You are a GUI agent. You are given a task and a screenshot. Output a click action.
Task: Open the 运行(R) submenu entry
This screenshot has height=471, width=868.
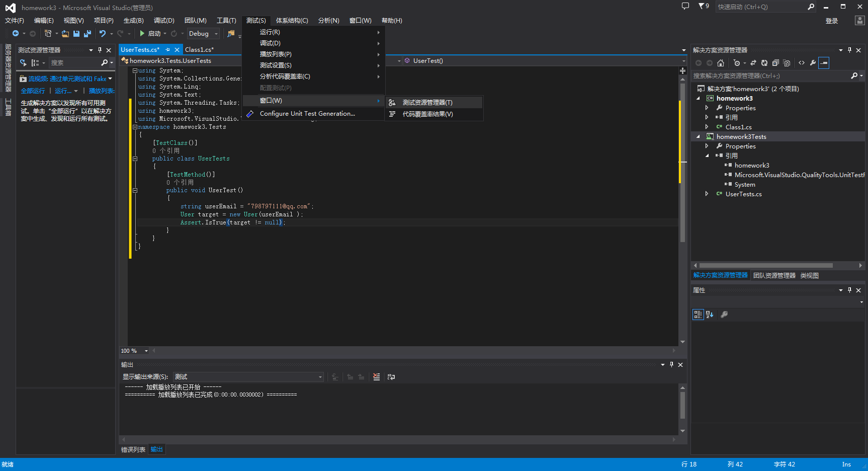click(x=313, y=32)
